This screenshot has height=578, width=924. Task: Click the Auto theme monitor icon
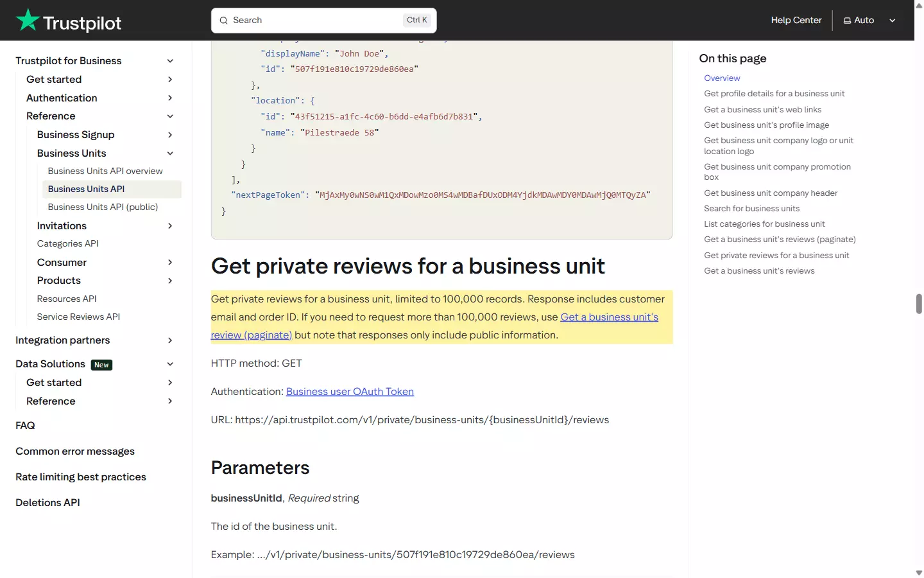point(847,21)
